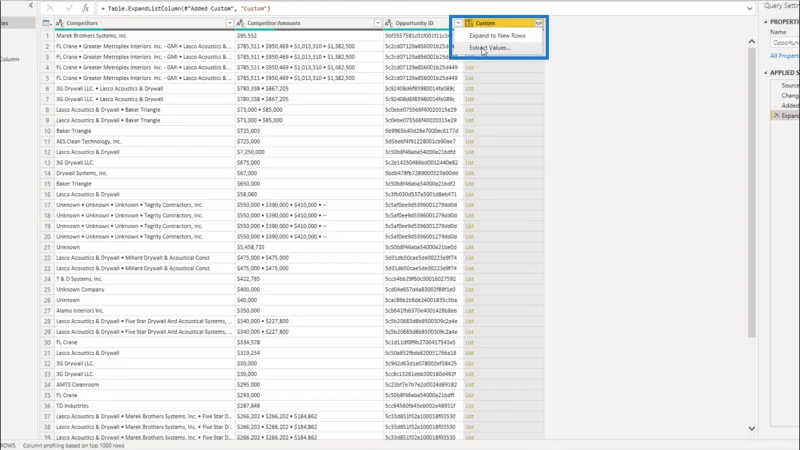800x450 pixels.
Task: Confirm the formula with checkmark icon
Action: [x=69, y=8]
